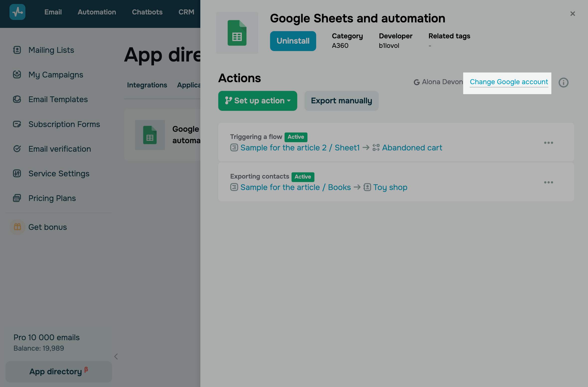The width and height of the screenshot is (588, 387).
Task: Open options menu for Triggering a flow action
Action: coord(548,143)
